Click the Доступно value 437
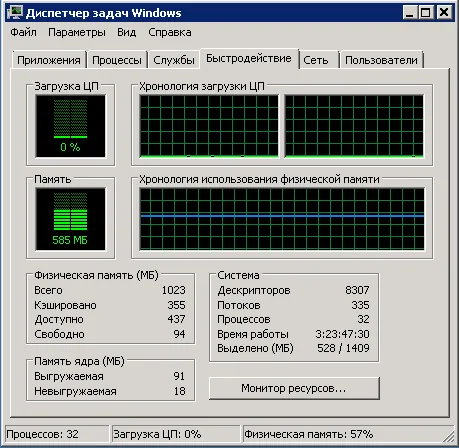Screen dimensions: 459x448 click(176, 319)
